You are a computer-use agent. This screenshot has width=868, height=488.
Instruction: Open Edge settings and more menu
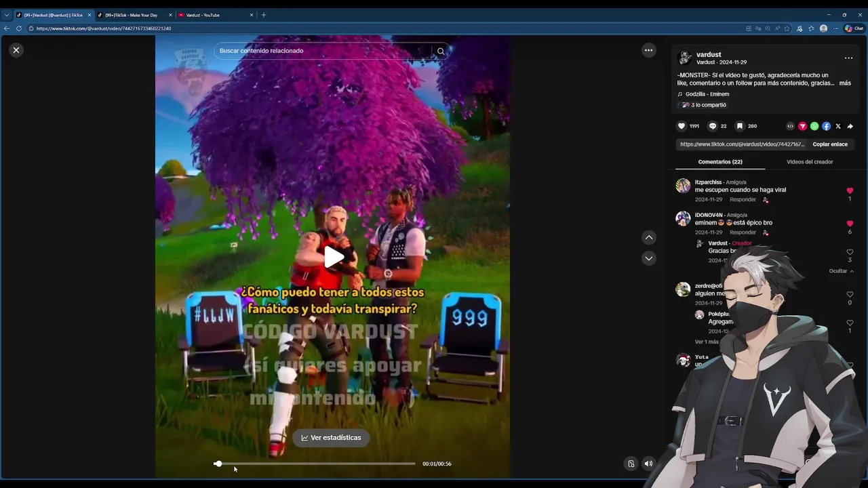[x=835, y=28]
